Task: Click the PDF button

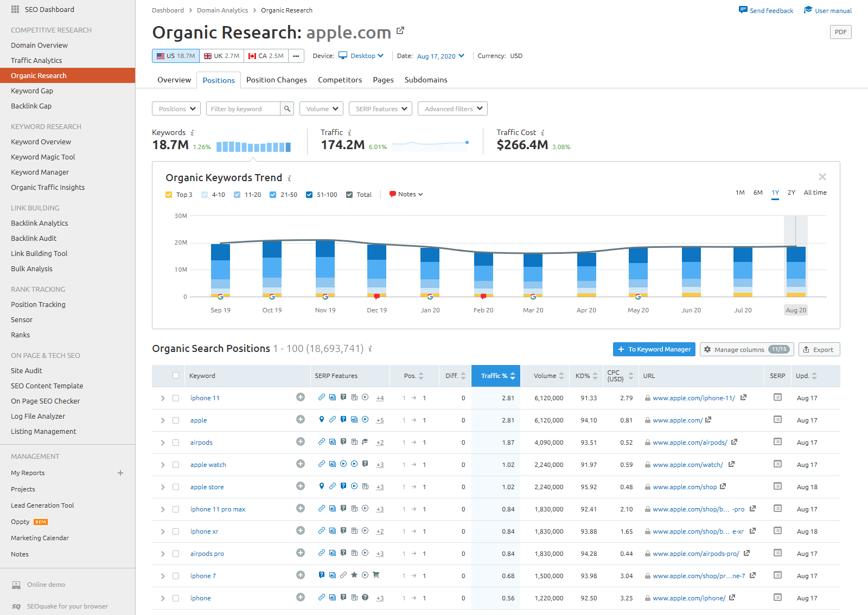Action: tap(841, 32)
